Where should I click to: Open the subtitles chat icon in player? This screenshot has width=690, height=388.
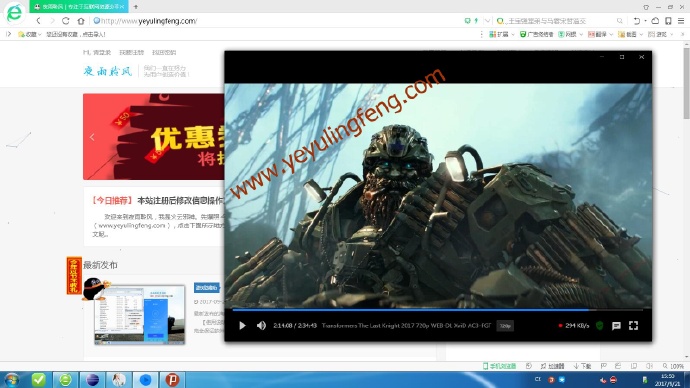[616, 326]
